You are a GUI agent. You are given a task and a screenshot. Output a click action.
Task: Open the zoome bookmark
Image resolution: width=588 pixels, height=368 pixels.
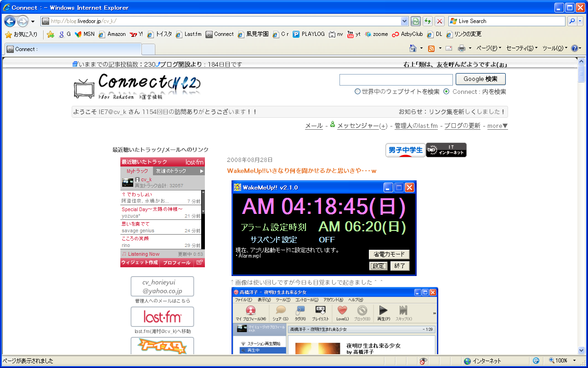coord(376,34)
